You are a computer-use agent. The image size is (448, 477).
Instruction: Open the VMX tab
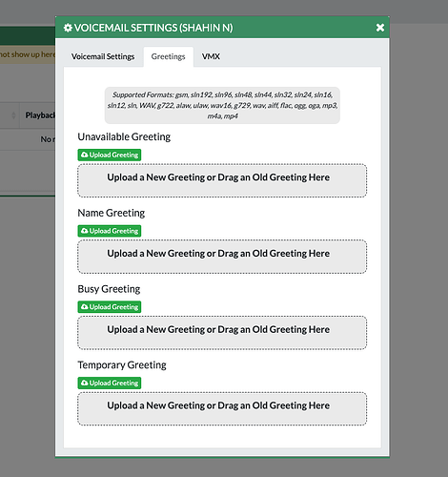pyautogui.click(x=211, y=56)
